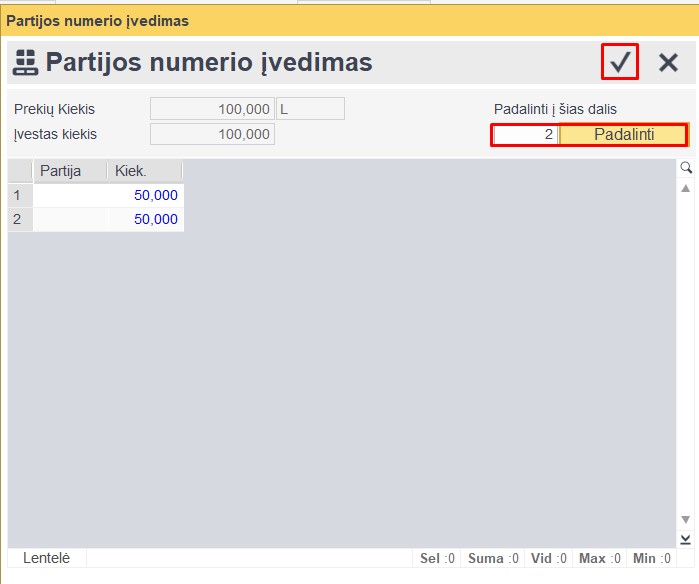Close dialog with the X icon

tap(668, 63)
